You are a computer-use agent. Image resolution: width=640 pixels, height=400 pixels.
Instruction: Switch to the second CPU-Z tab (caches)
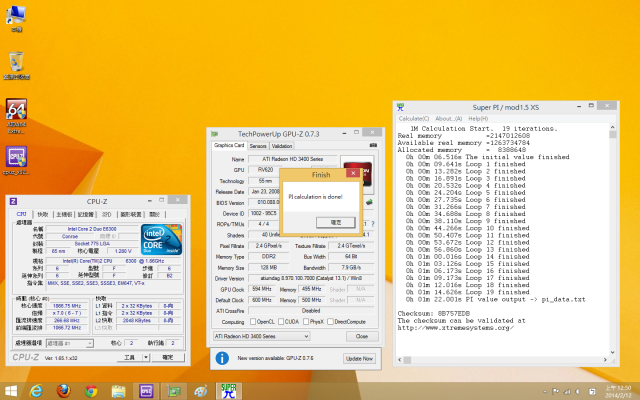tap(43, 214)
